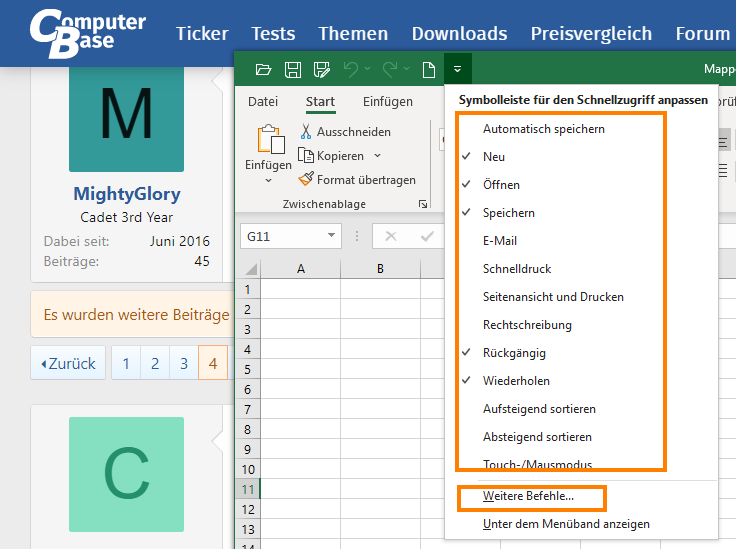Click the Einfügen clipboard paste icon
This screenshot has height=549, width=736.
pos(270,139)
